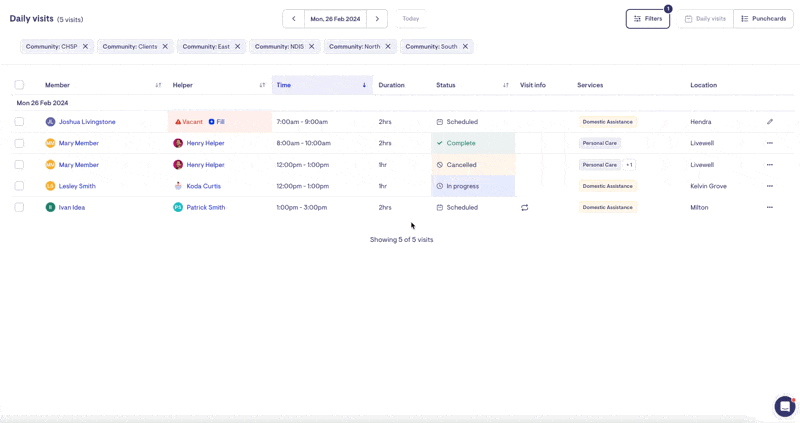
Task: Click Fill button for vacant visit
Action: click(x=216, y=122)
